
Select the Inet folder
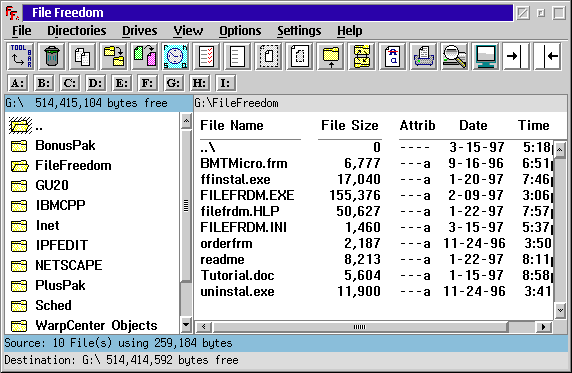pos(35,226)
